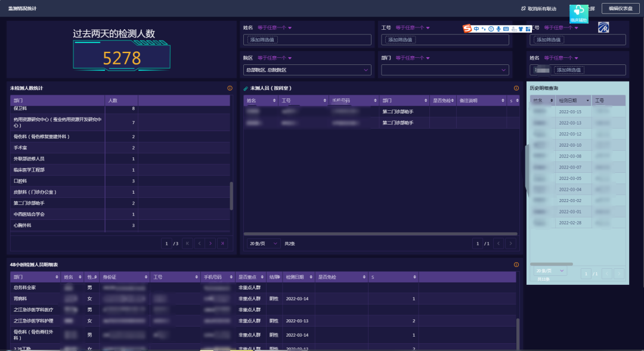Image resolution: width=644 pixels, height=351 pixels.
Task: Select 手术室 row in 未检测人数统计
Action: coord(120,148)
